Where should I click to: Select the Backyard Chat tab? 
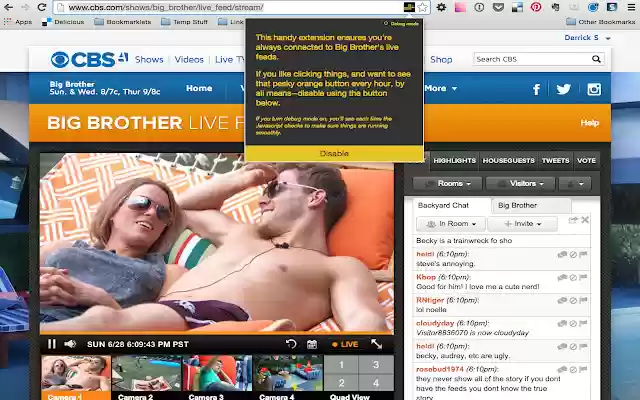[451, 205]
